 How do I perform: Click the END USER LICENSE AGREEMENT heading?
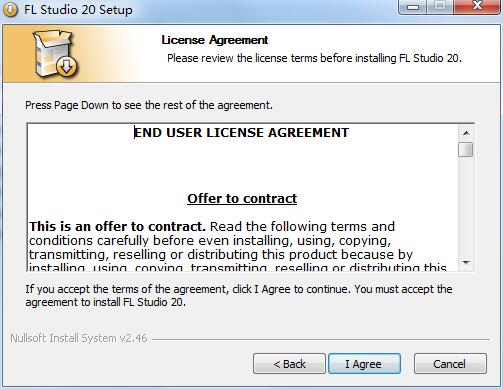(241, 133)
